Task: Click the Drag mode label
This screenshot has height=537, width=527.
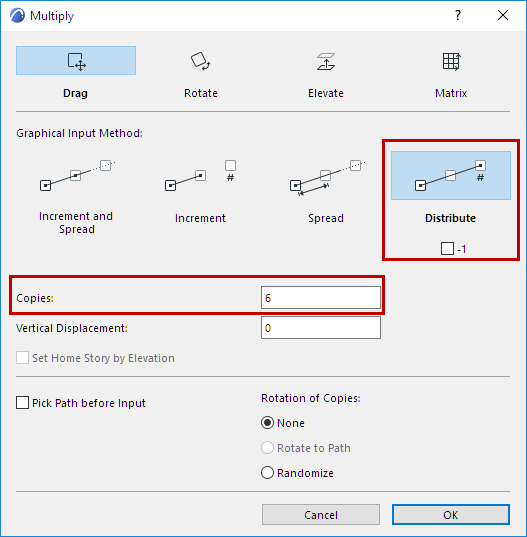Action: tap(75, 93)
